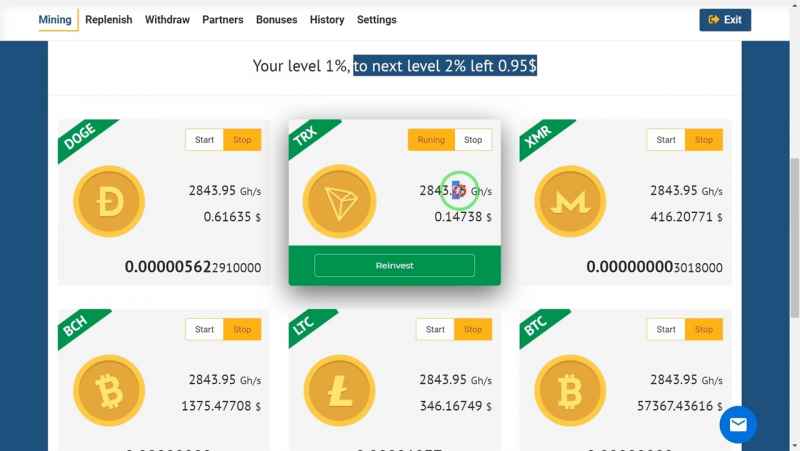This screenshot has width=800, height=451.
Task: Click the BTC ribbon label
Action: 536,324
